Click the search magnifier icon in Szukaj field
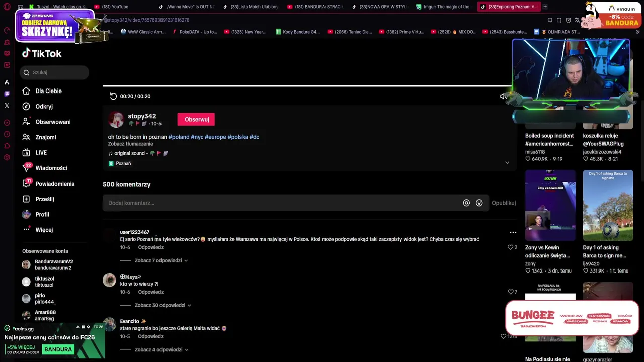 coord(26,72)
